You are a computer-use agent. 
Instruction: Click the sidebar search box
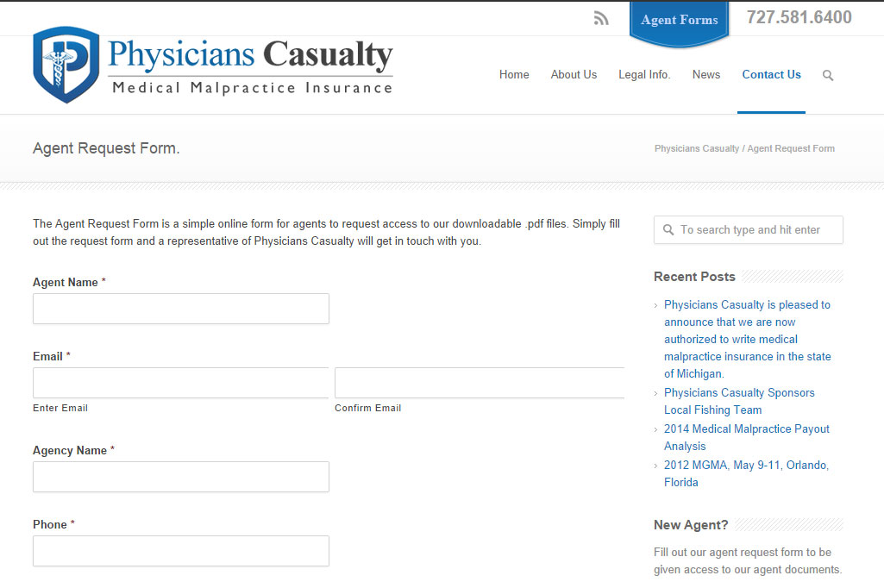(x=749, y=230)
